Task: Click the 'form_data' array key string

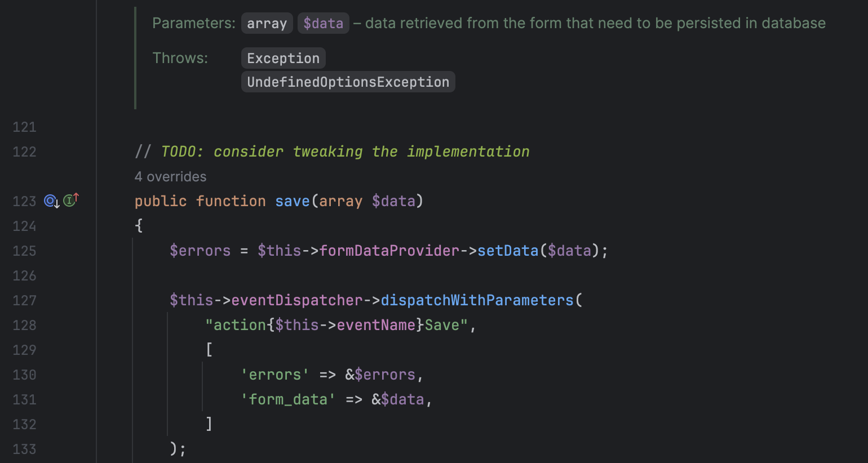Action: point(288,399)
